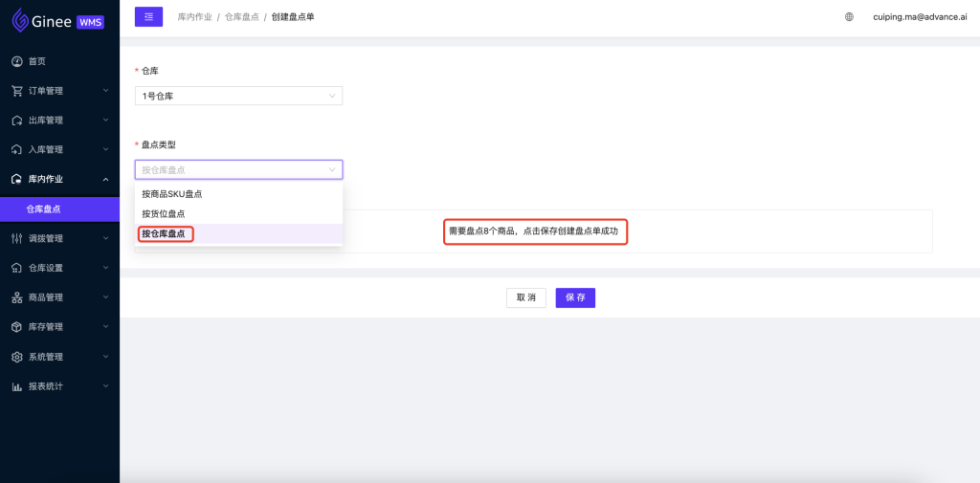Expand the 报表统计 menu chevron
980x483 pixels.
coord(105,386)
